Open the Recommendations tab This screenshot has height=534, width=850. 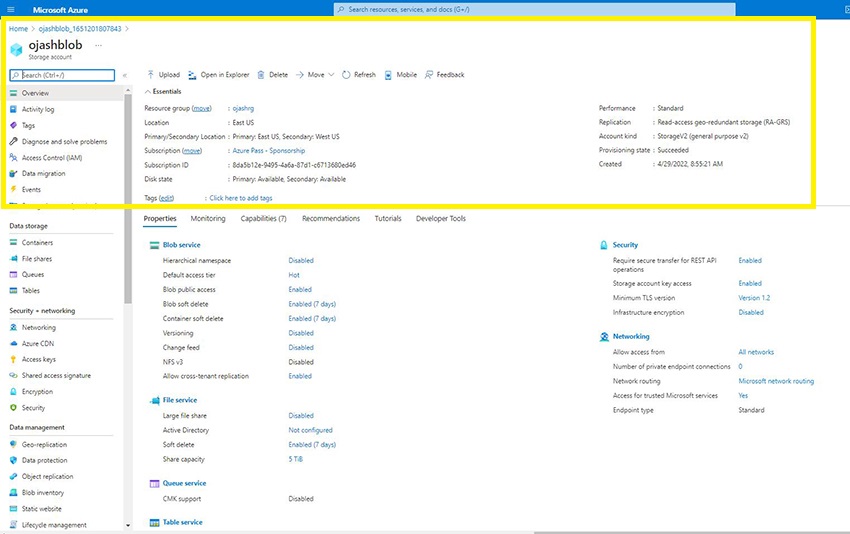pyautogui.click(x=331, y=218)
